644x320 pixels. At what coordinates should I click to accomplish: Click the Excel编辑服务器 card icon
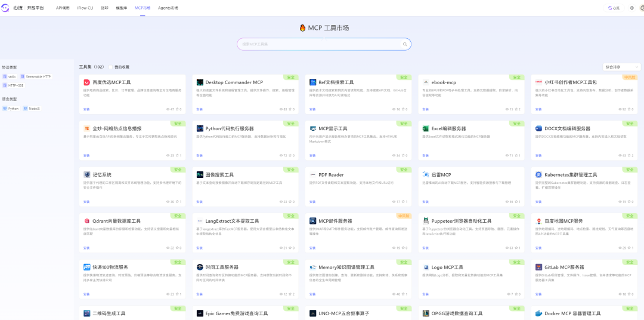pos(426,128)
